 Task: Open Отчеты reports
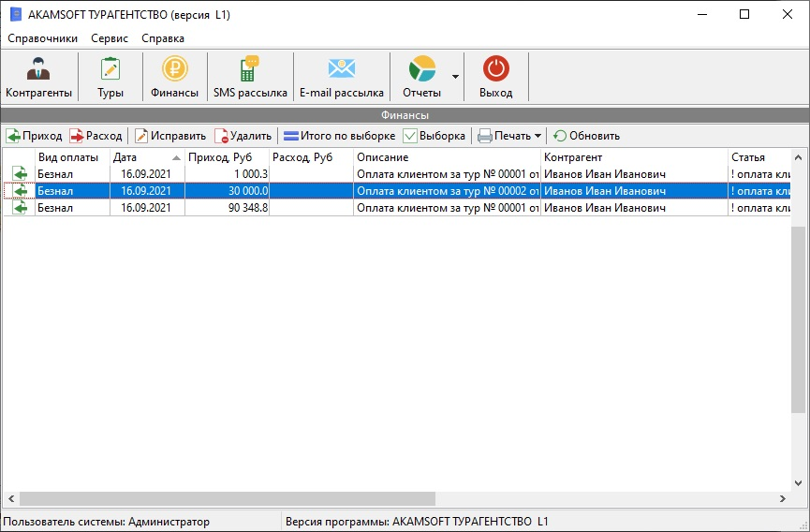click(421, 77)
